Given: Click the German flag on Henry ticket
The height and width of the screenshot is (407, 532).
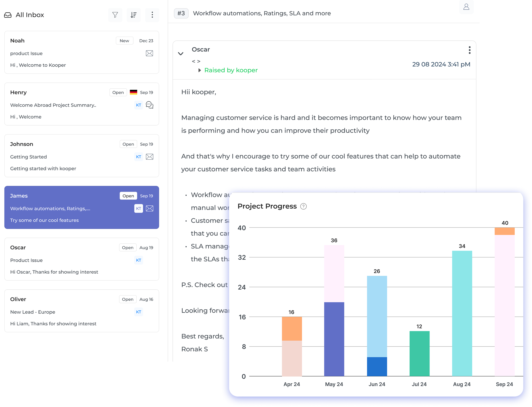Looking at the screenshot, I should (133, 92).
